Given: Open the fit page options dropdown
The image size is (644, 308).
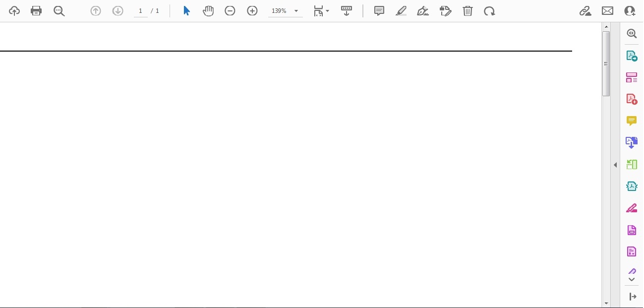Looking at the screenshot, I should click(321, 11).
